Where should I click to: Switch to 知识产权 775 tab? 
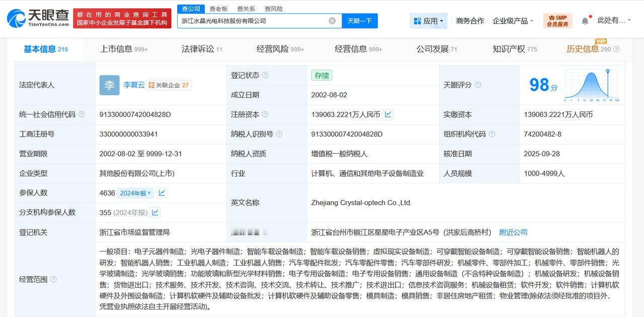[515, 49]
